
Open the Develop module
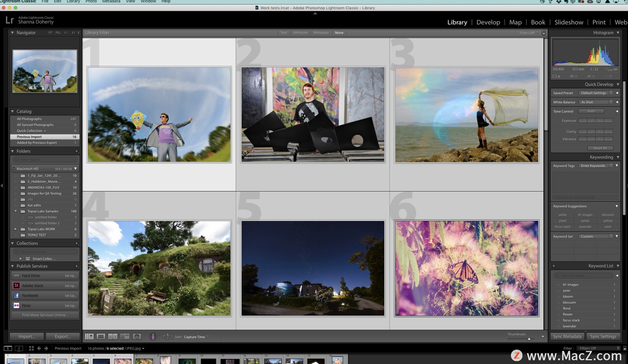tap(488, 22)
